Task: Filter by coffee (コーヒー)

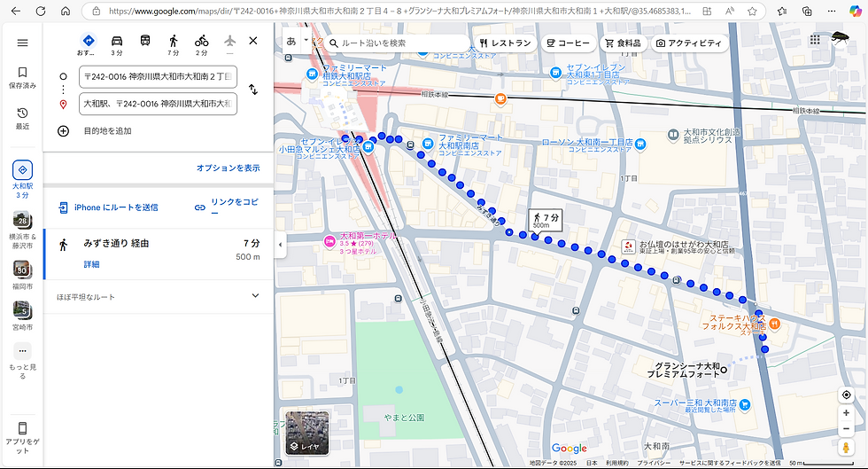Action: 569,43
